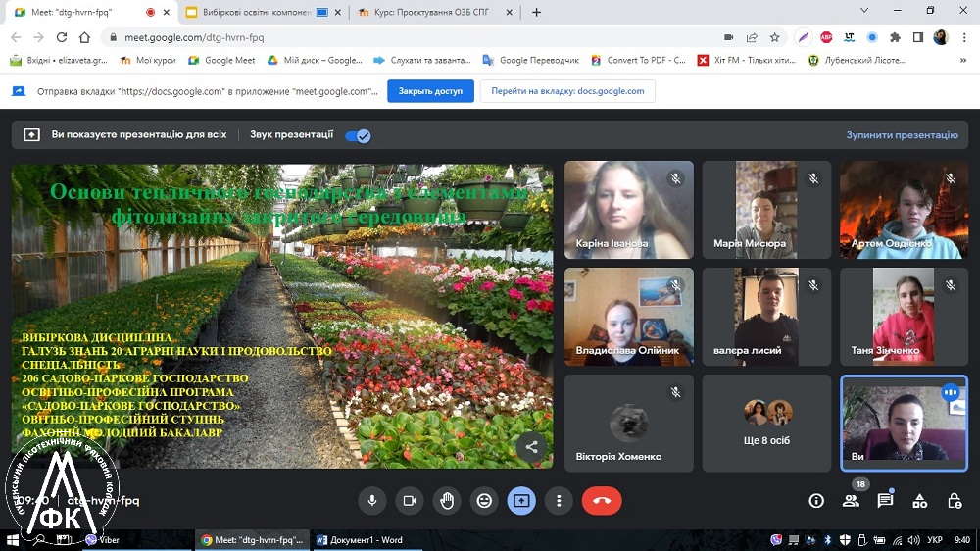Open Viber from the taskbar
Screen dimensions: 980x551
click(x=103, y=540)
